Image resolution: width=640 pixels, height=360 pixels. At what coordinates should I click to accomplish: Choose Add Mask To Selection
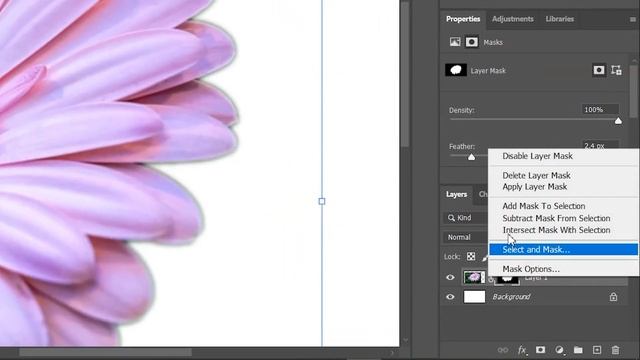[x=544, y=206]
